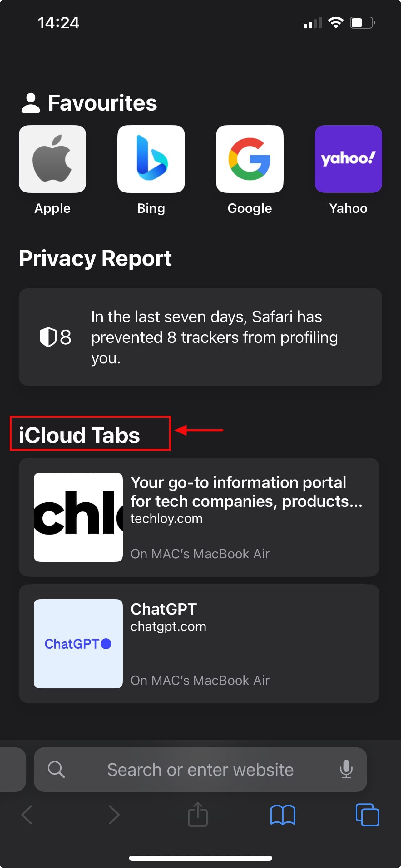The height and width of the screenshot is (868, 401).
Task: Tap the iCloud Tabs heading
Action: (x=79, y=435)
